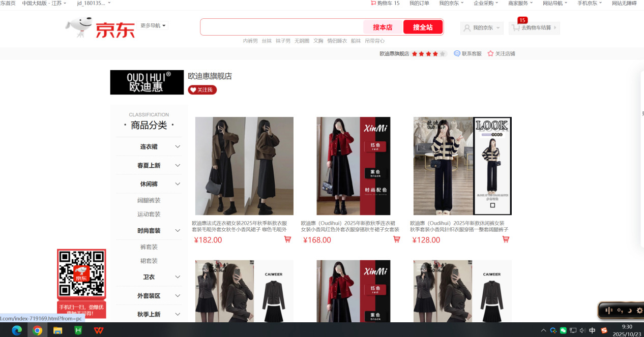Toggle 关注我 to follow the store
This screenshot has height=337, width=644.
coord(202,90)
